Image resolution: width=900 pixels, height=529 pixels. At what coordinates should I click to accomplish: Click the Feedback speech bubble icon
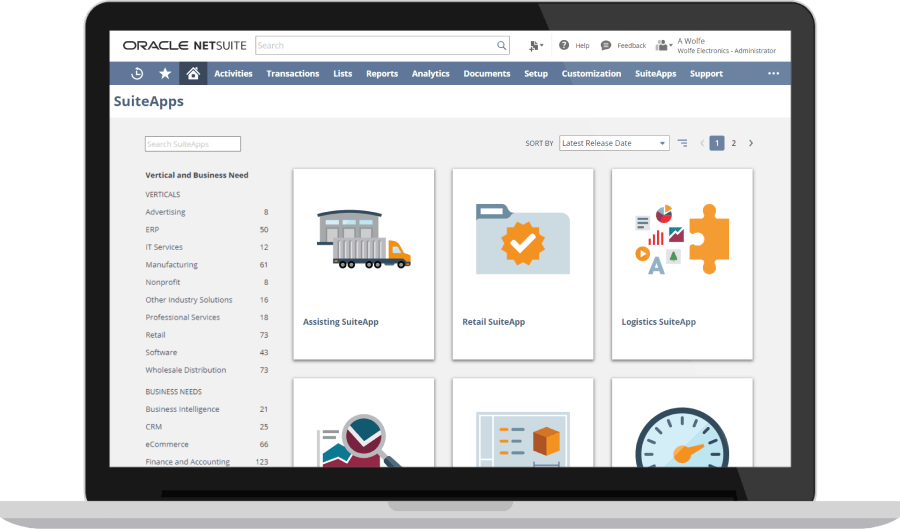[x=606, y=45]
